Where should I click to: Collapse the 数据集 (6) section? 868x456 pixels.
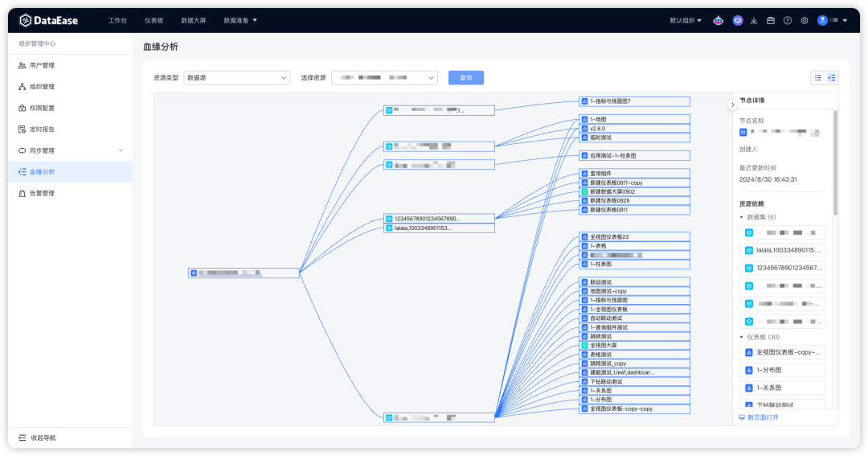[x=742, y=217]
